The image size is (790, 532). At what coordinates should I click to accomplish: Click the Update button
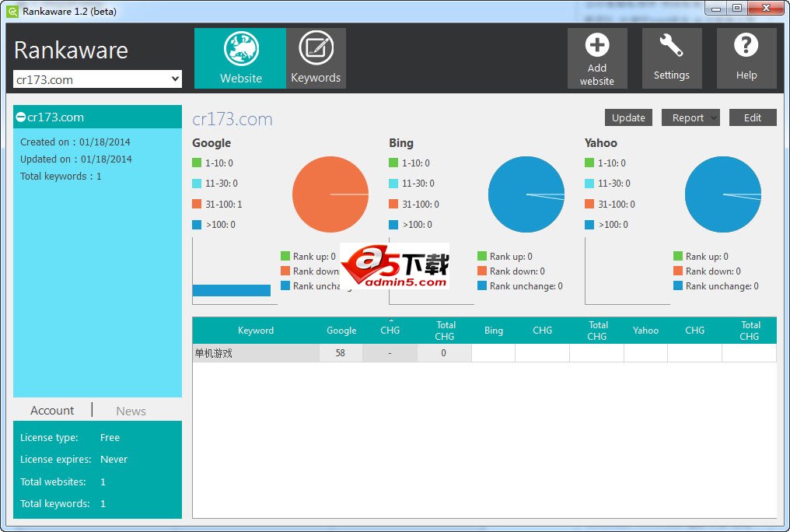pyautogui.click(x=628, y=118)
